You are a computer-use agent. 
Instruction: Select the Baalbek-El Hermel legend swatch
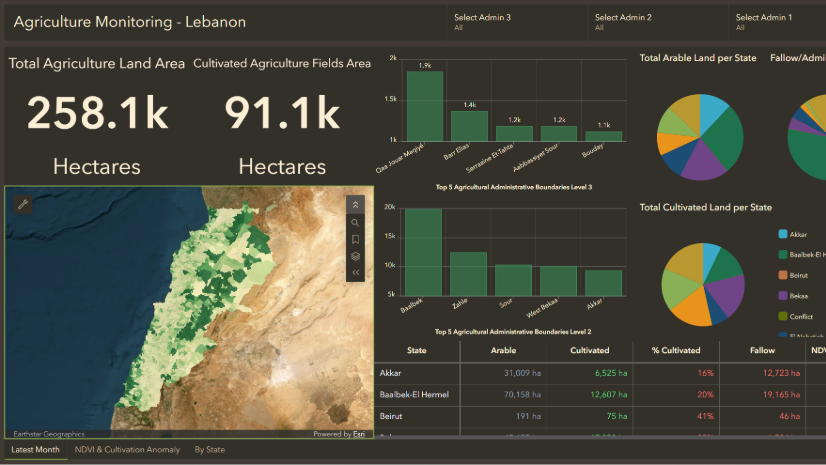click(783, 254)
